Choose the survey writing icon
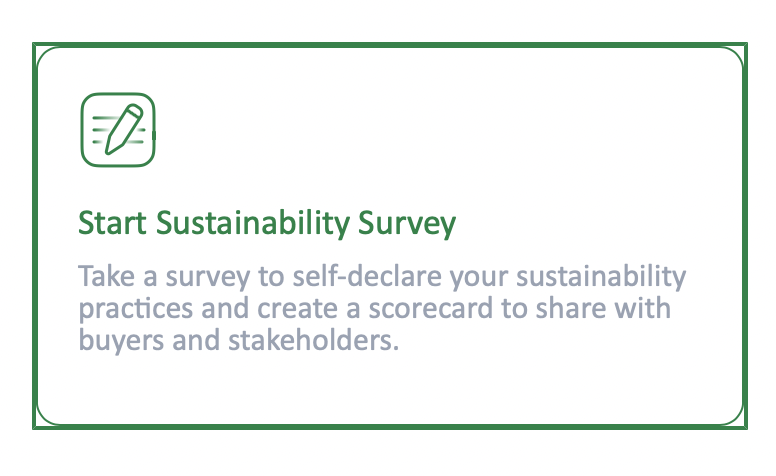Screen dimensions: 776x476 118,129
